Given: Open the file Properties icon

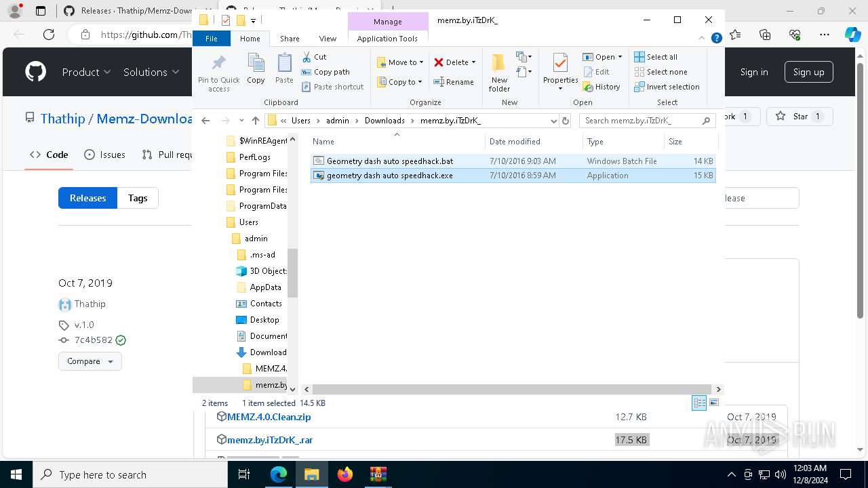Looking at the screenshot, I should [560, 64].
